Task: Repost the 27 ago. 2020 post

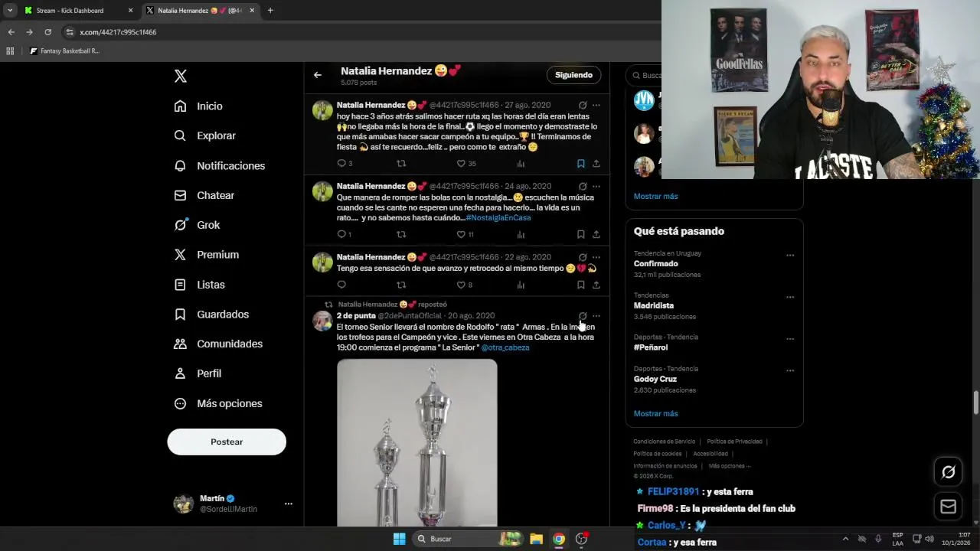Action: (401, 163)
